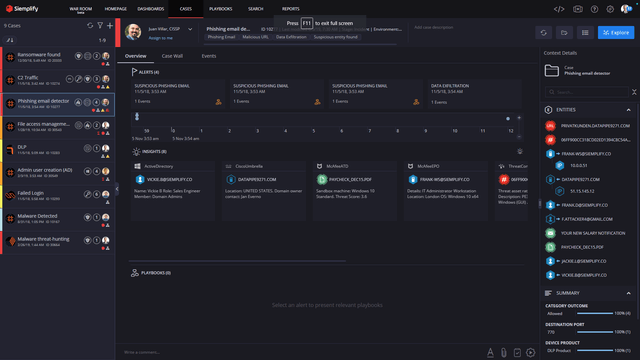The image size is (640, 360).
Task: Close the Context Details panel X
Action: click(634, 92)
